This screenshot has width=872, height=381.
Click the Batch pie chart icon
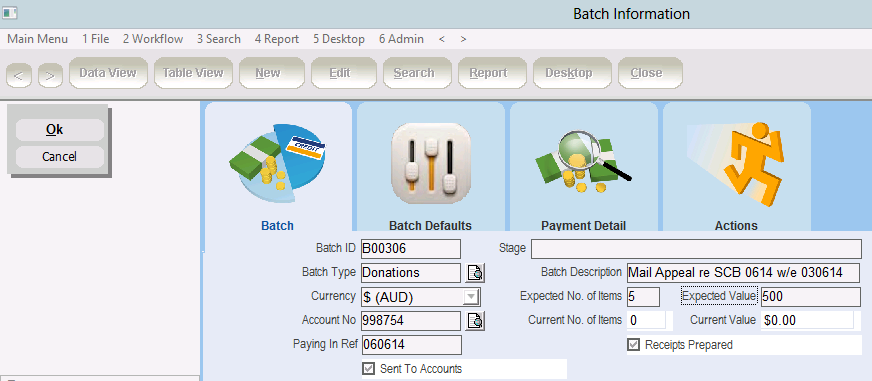(x=278, y=163)
